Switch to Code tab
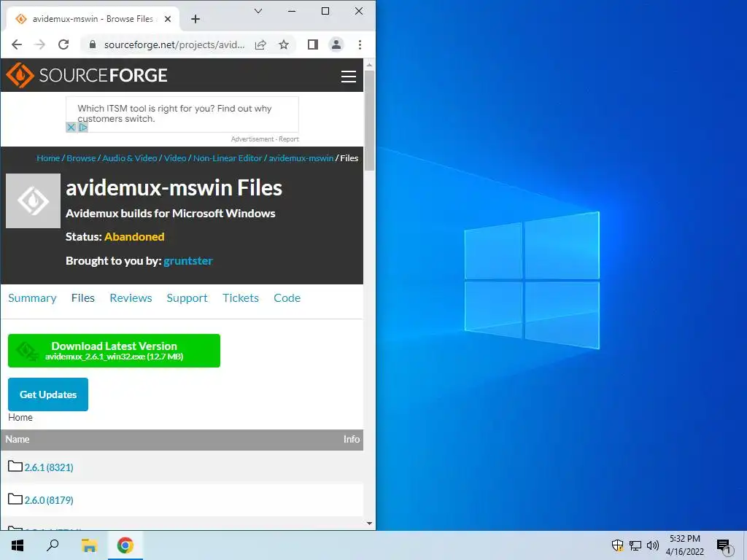 pos(287,298)
